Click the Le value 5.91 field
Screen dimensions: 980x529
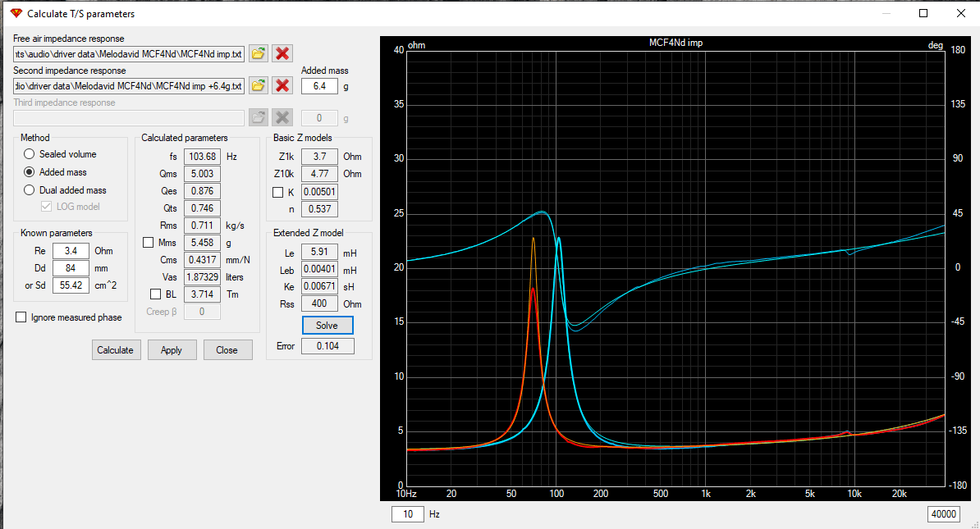pos(319,252)
